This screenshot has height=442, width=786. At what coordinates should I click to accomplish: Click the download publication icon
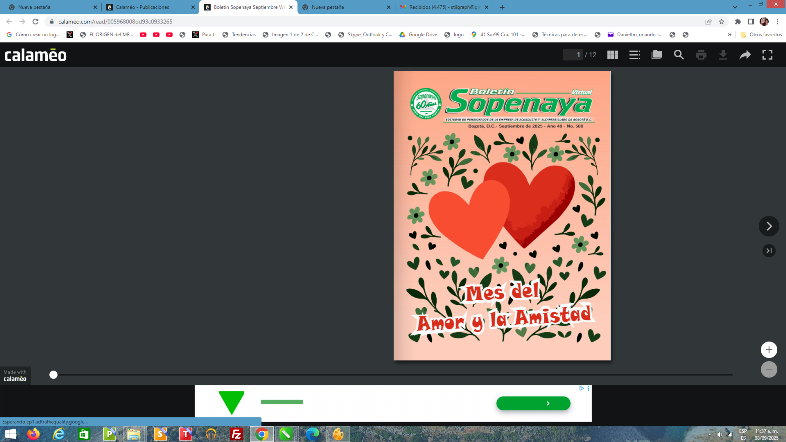723,55
